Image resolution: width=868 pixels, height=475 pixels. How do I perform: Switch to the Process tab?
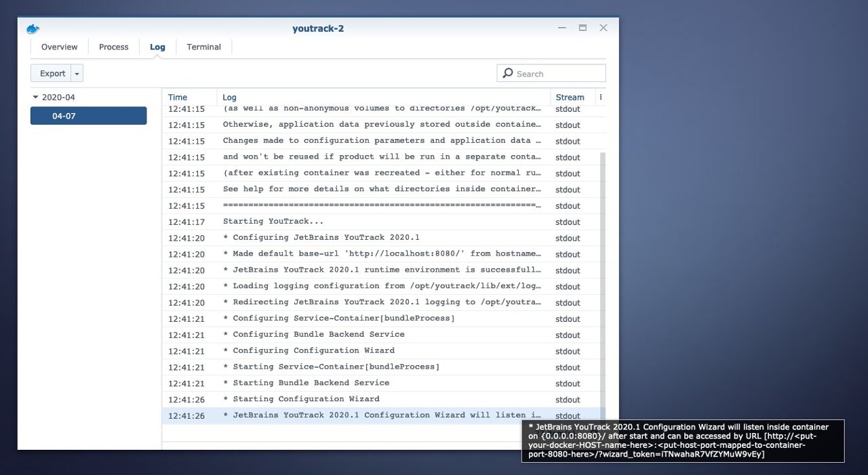coord(114,47)
